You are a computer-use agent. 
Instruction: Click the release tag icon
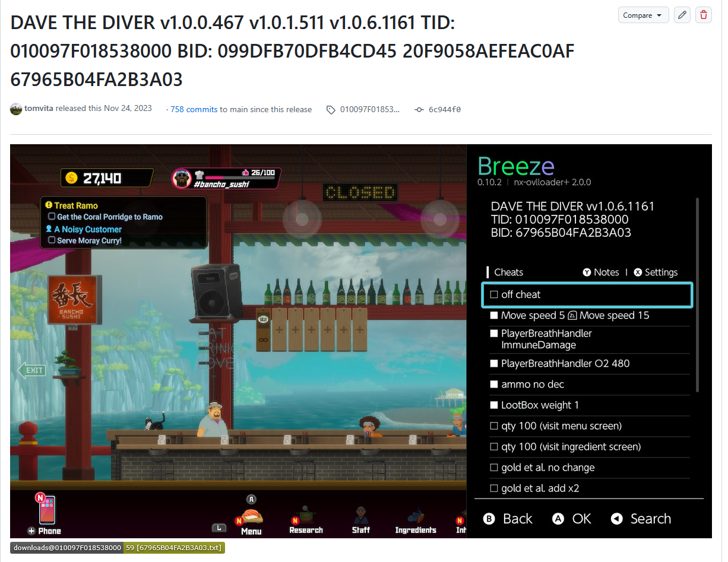pyautogui.click(x=331, y=110)
